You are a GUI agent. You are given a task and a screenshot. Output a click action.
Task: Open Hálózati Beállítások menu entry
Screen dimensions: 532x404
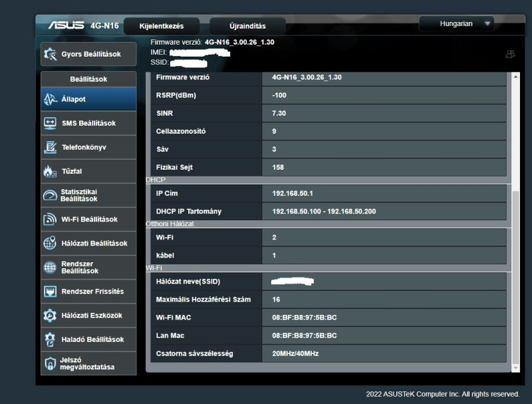88,243
